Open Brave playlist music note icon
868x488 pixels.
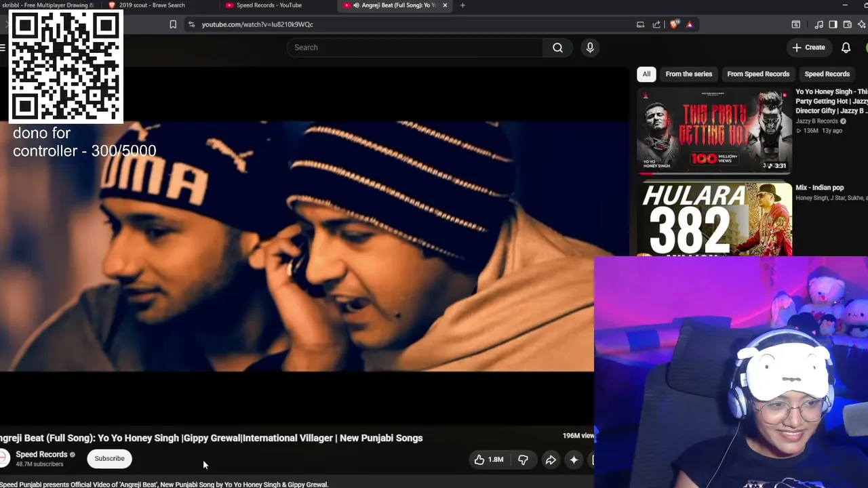pos(819,24)
